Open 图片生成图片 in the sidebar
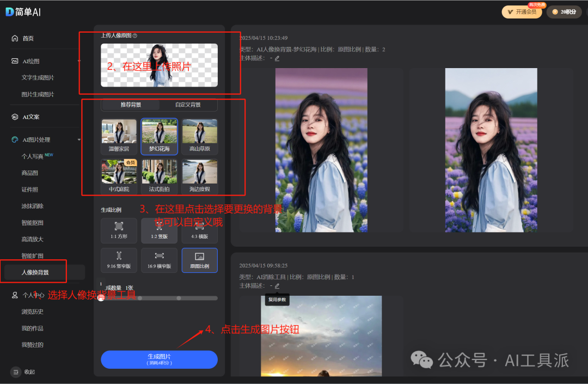The image size is (588, 384). [x=38, y=94]
